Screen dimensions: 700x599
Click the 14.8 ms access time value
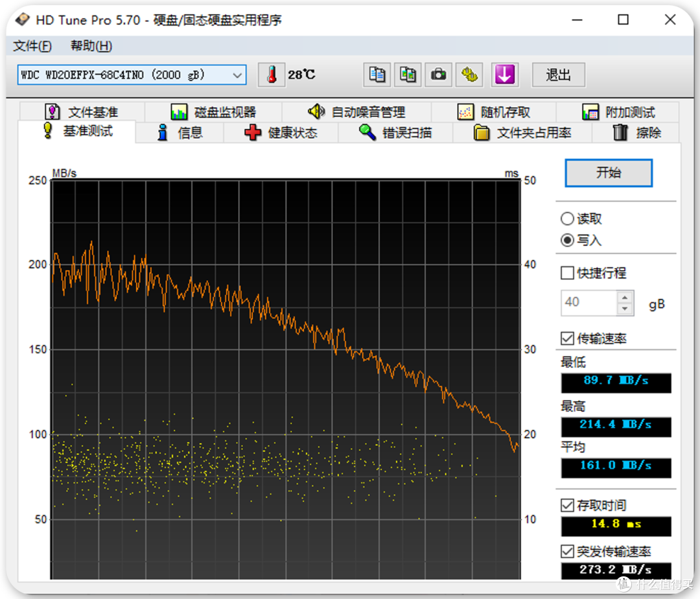616,526
